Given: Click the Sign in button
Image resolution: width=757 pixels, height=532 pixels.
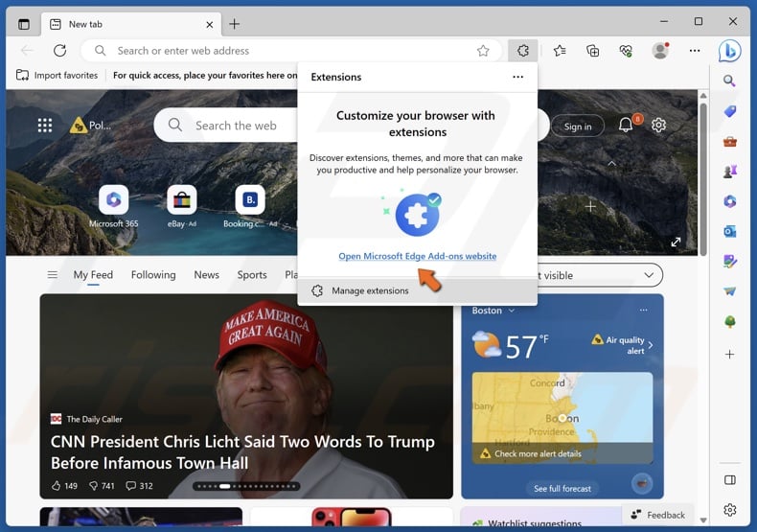Looking at the screenshot, I should [x=578, y=127].
